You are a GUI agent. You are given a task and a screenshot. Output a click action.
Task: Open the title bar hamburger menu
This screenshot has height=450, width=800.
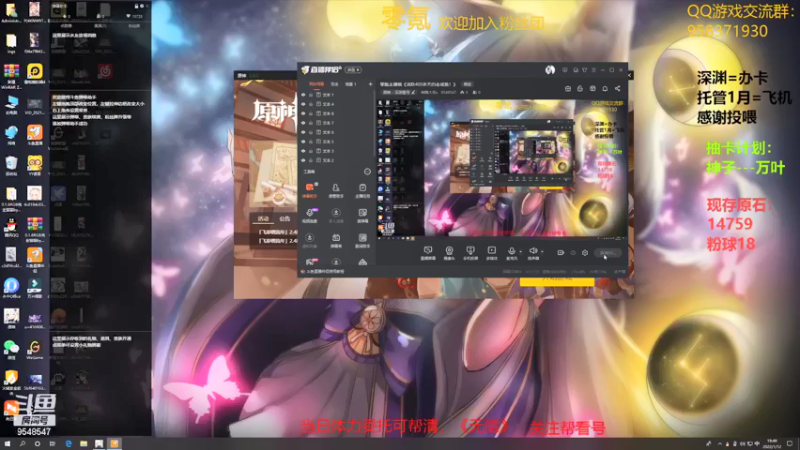tap(594, 70)
